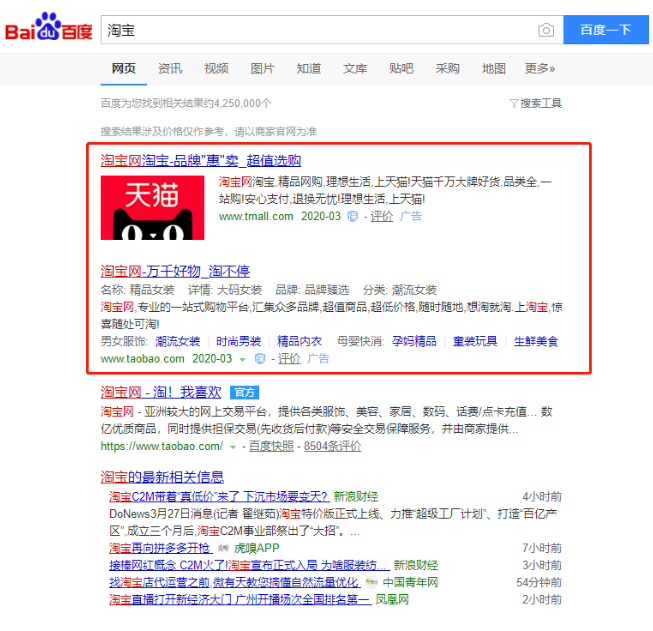Screen dimensions: 653x631
Task: Click the funnel icon for 搜索工具
Action: [513, 103]
